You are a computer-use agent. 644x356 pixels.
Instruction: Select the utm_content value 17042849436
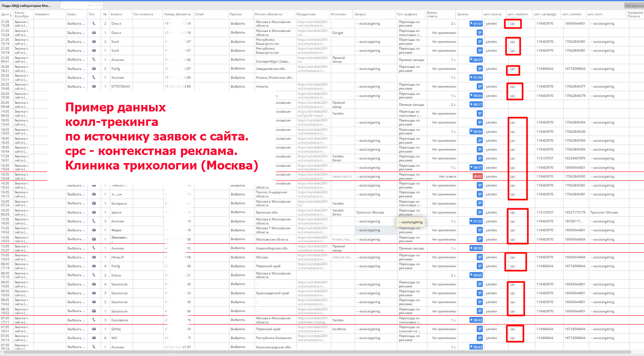coord(575,132)
